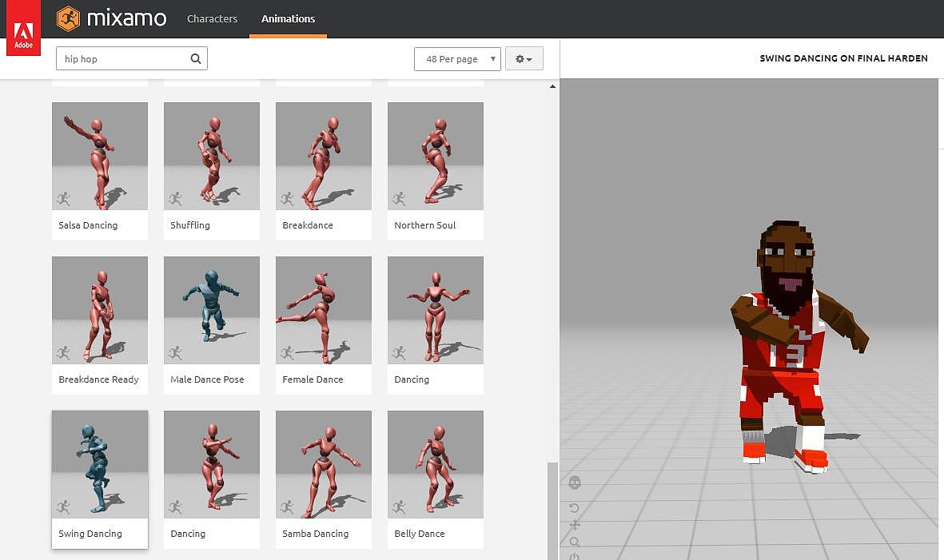
Task: Switch to the Characters tab
Action: 212,18
